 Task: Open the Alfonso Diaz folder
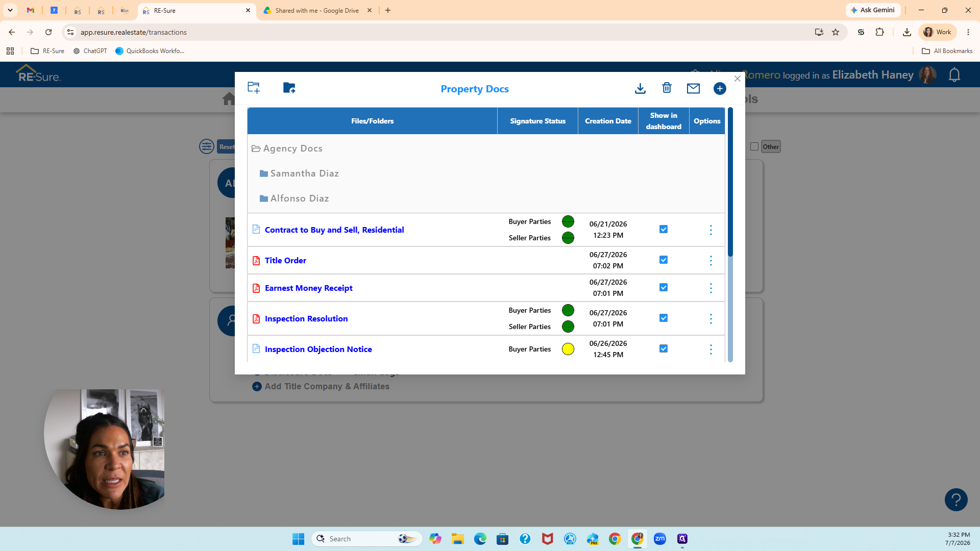[294, 198]
